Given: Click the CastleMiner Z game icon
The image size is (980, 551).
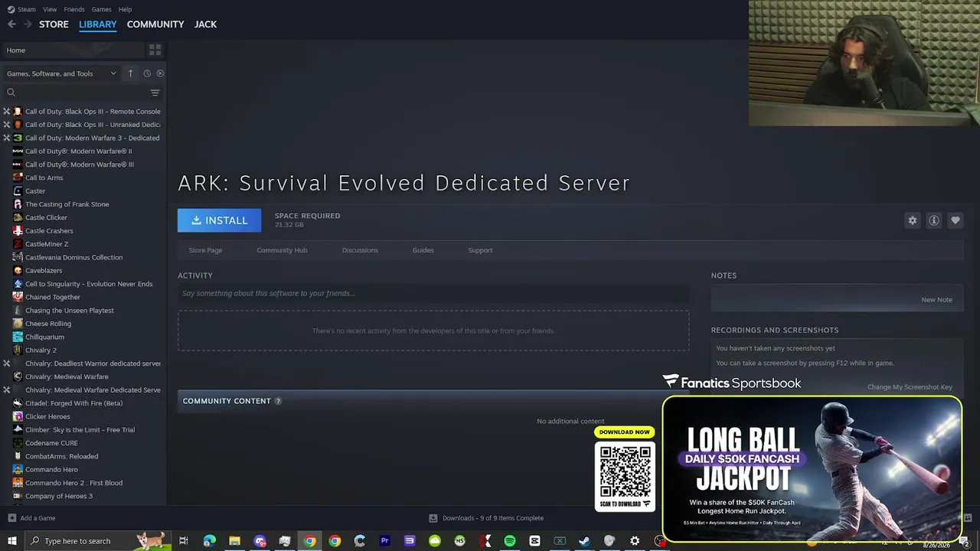Looking at the screenshot, I should pos(18,244).
